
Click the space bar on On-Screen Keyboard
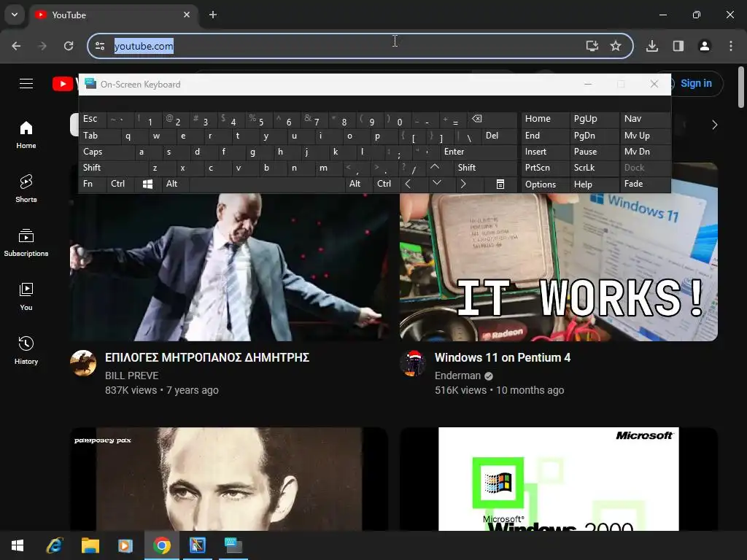click(267, 184)
